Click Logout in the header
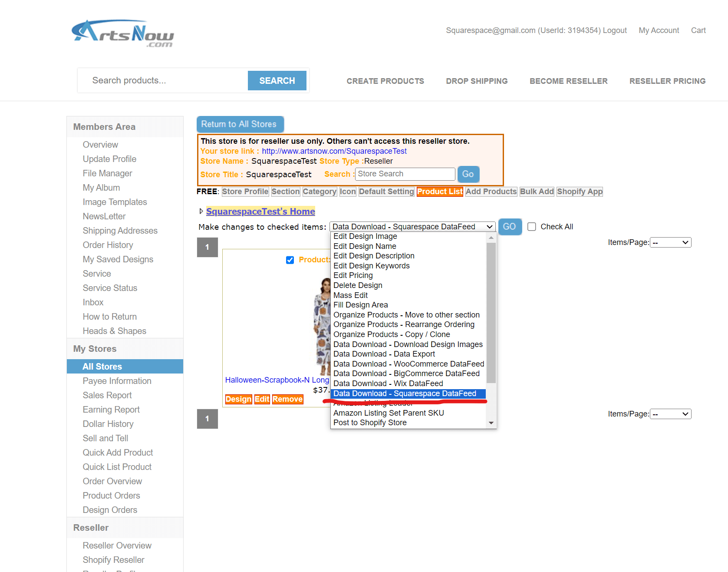The height and width of the screenshot is (572, 728). [x=615, y=30]
